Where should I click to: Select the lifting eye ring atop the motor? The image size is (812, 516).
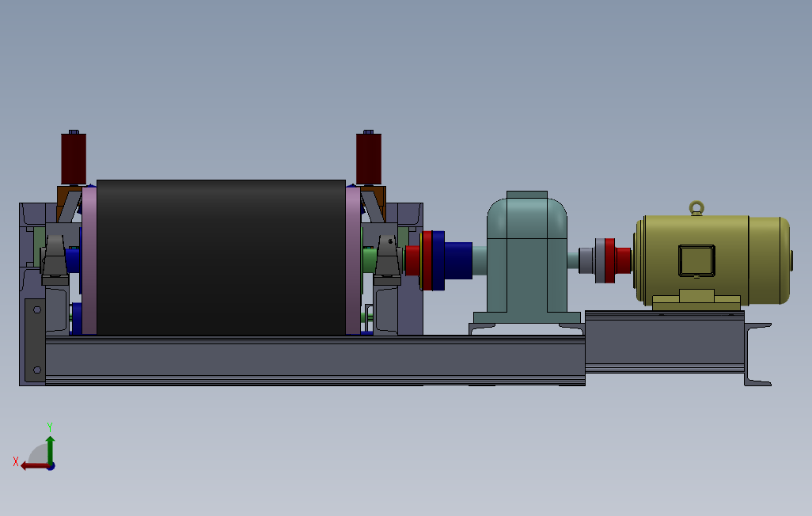pos(696,208)
